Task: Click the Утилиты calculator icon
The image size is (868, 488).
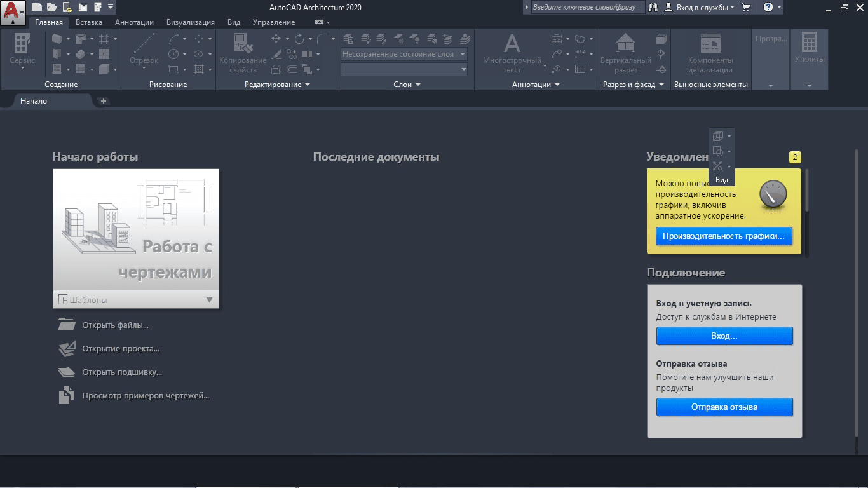Action: (809, 42)
